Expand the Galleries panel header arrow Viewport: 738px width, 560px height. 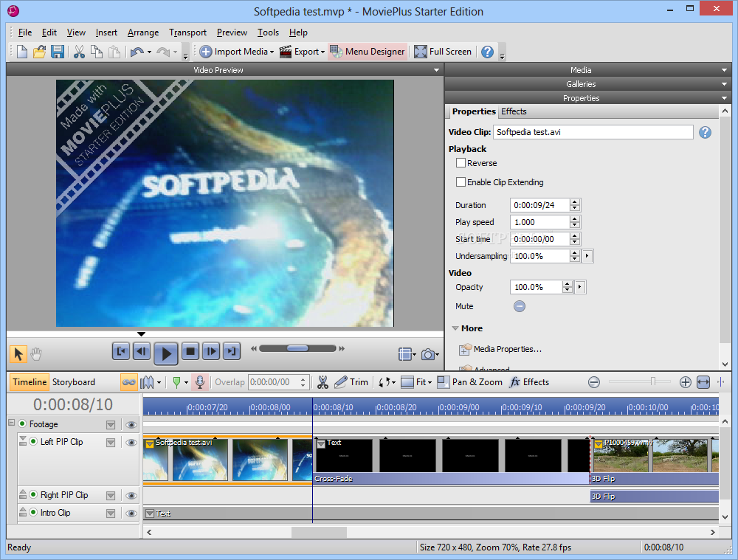click(725, 84)
